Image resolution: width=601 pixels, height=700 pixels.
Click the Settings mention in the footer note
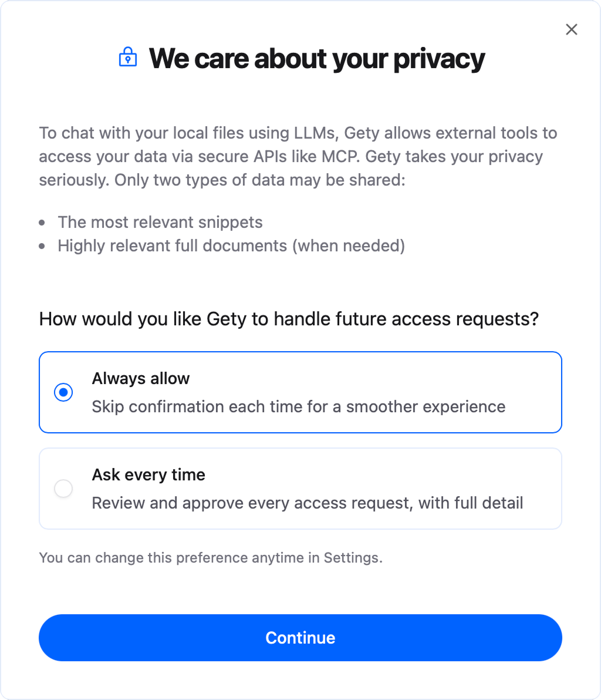[x=352, y=557]
